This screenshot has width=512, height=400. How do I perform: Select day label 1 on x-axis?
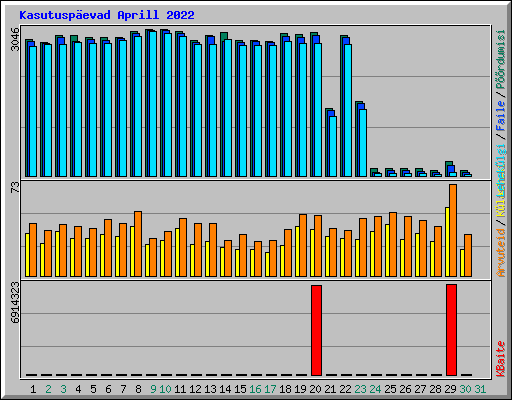click(x=33, y=389)
